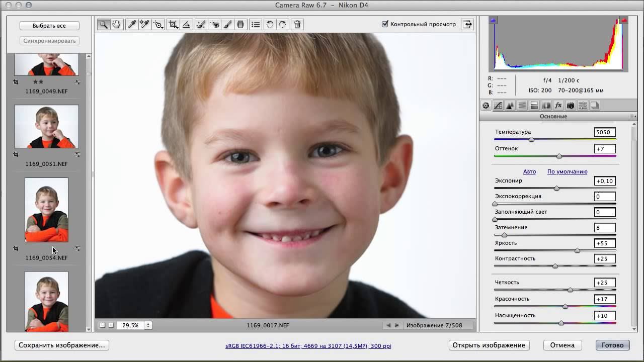This screenshot has height=362, width=644.
Task: Toggle shadow clipping warning in histogram
Action: (493, 21)
